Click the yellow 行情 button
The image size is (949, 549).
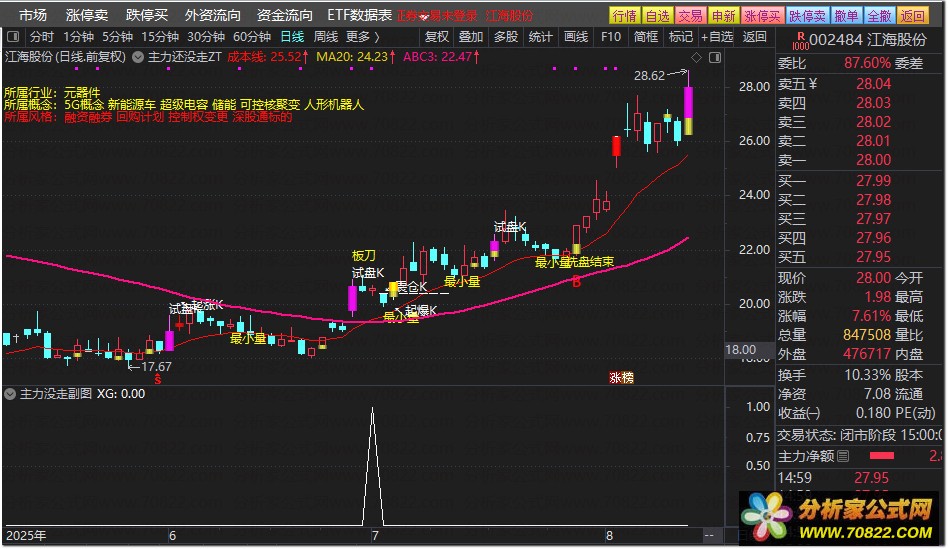[624, 16]
